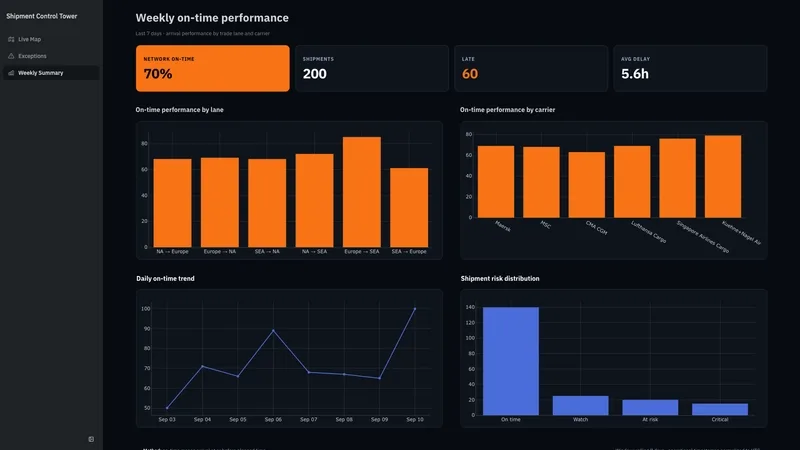Click the Shipments 200 card

[x=372, y=68]
